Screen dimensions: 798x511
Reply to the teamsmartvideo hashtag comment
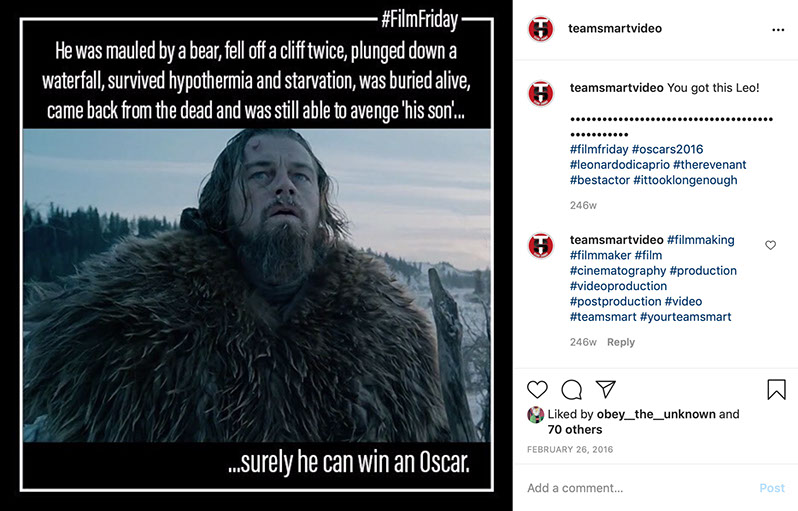tap(620, 342)
